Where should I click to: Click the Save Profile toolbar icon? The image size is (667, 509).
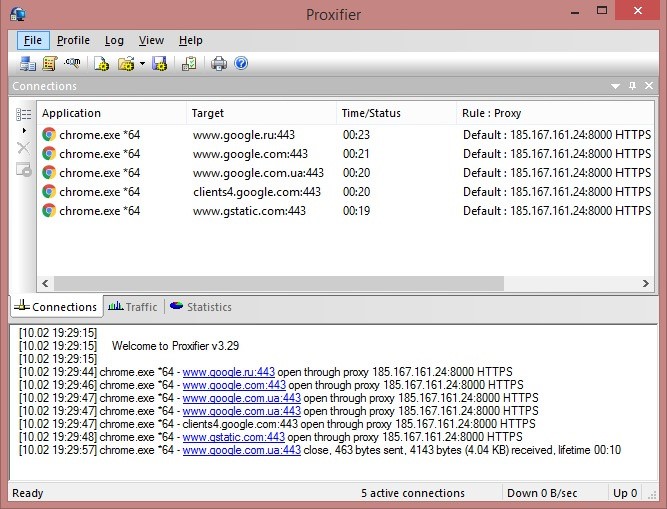click(x=159, y=64)
